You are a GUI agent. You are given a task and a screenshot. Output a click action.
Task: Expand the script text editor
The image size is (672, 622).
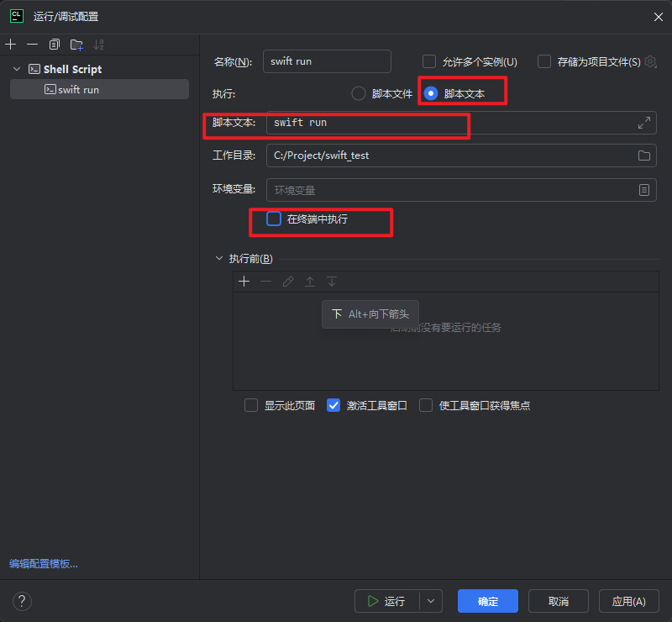(x=643, y=123)
